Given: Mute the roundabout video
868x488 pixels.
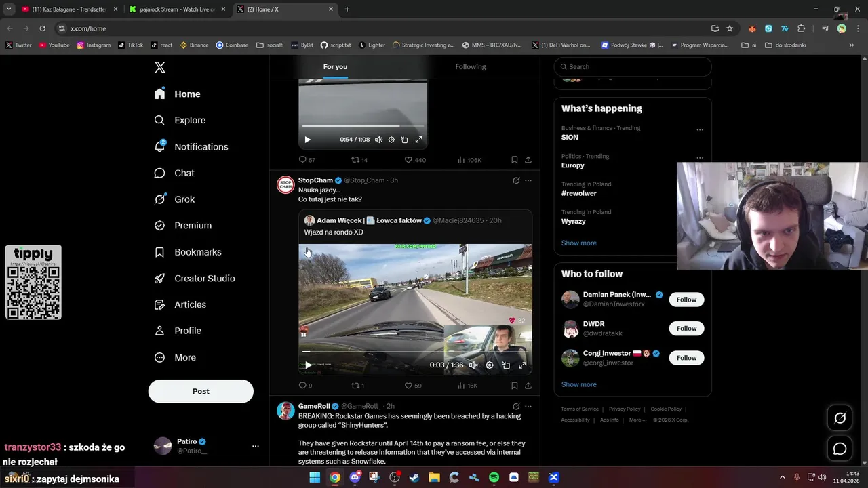Looking at the screenshot, I should 473,365.
